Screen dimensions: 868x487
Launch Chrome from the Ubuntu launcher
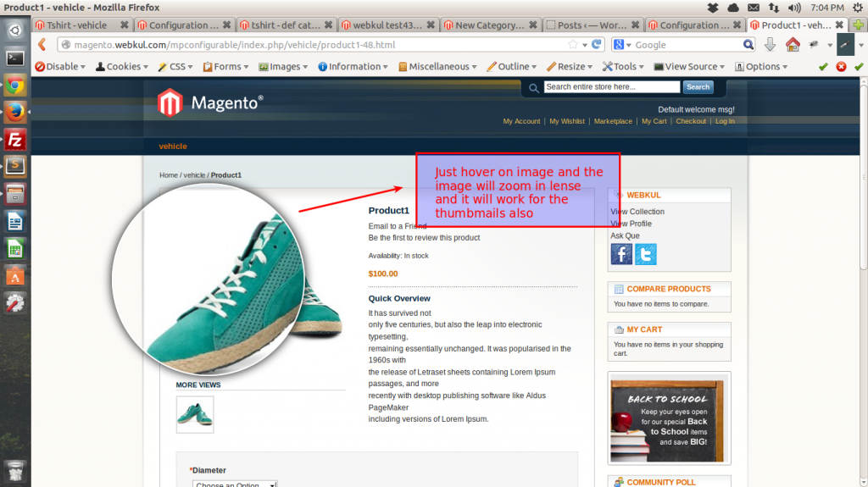click(x=15, y=86)
